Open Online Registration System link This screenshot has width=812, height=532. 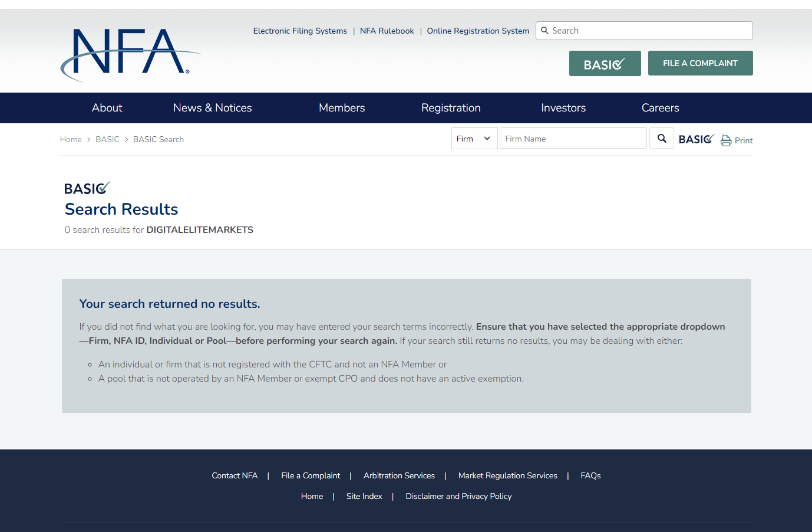tap(478, 31)
